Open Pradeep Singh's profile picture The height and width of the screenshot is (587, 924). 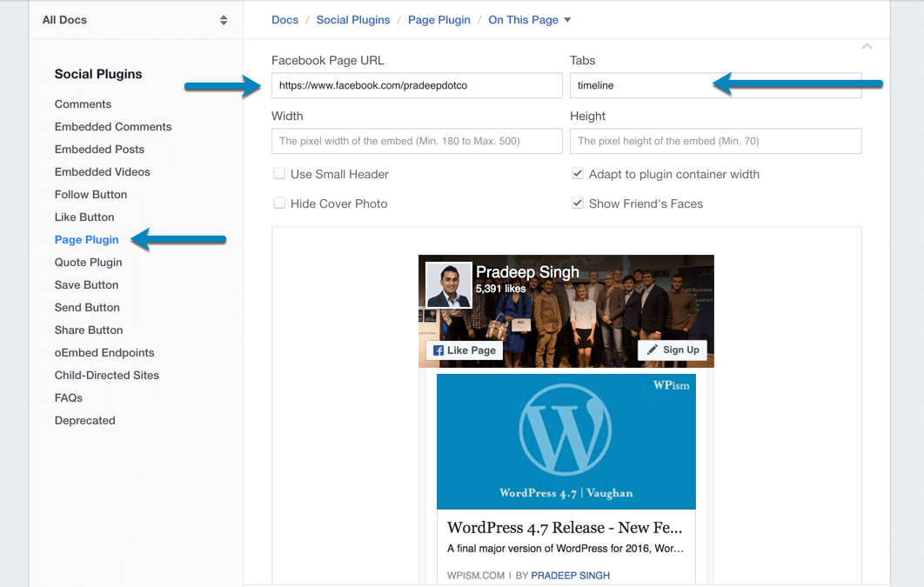point(448,285)
